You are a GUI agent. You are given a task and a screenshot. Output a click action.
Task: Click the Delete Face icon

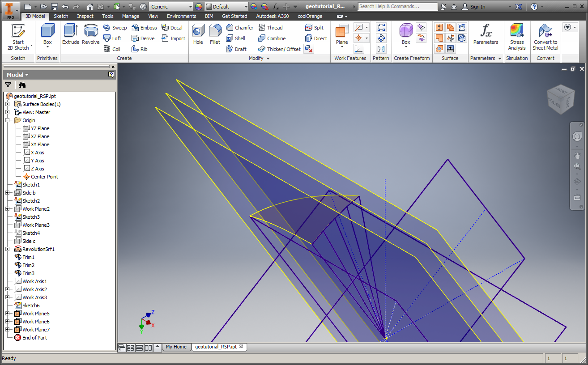(x=309, y=49)
